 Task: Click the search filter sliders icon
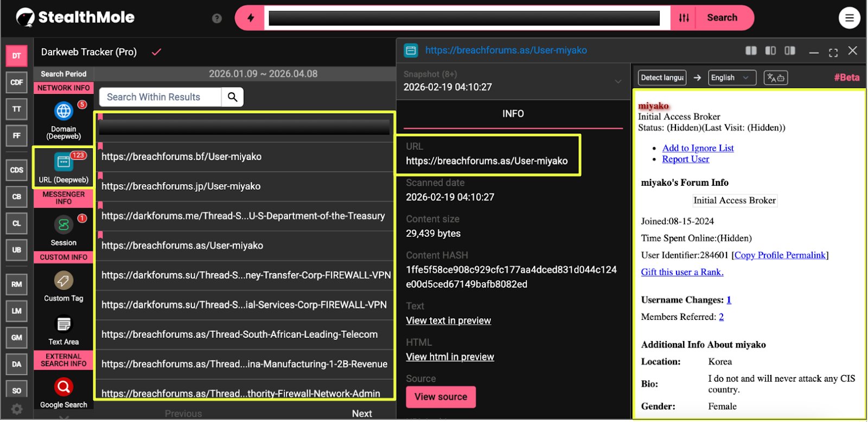click(x=684, y=18)
